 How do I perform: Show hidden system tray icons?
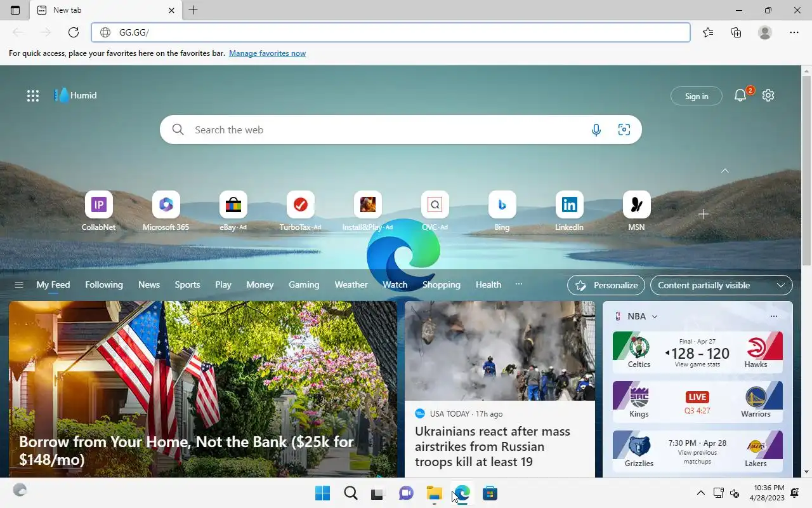pos(700,493)
